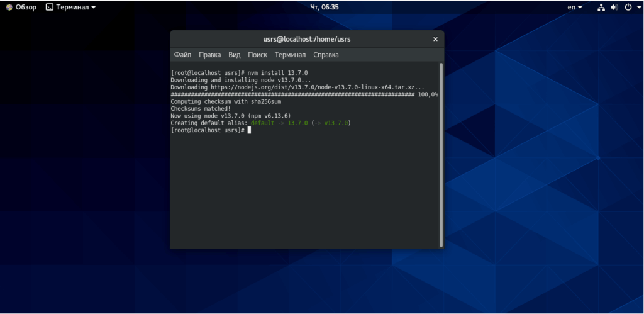Expand the Терминал app menu arrow
644x314 pixels.
click(94, 8)
